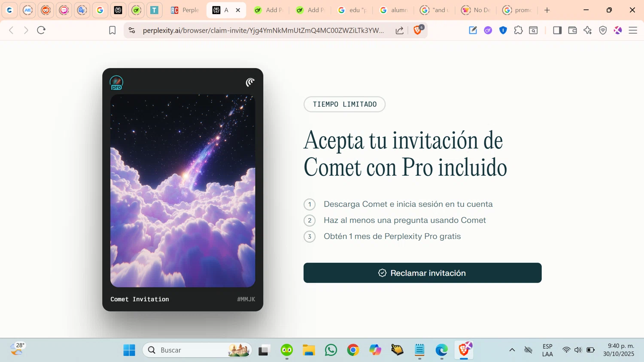The image size is (644, 362).
Task: Go back to the previous page
Action: point(12,30)
